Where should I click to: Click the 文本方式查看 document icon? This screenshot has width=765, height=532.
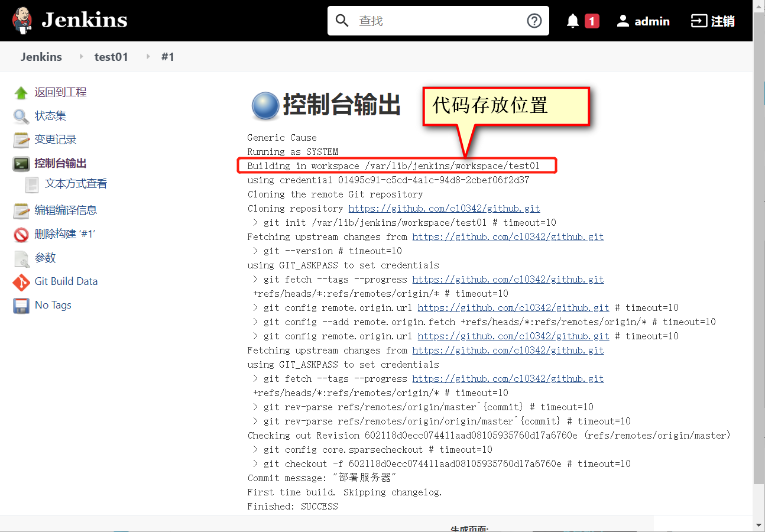point(32,184)
